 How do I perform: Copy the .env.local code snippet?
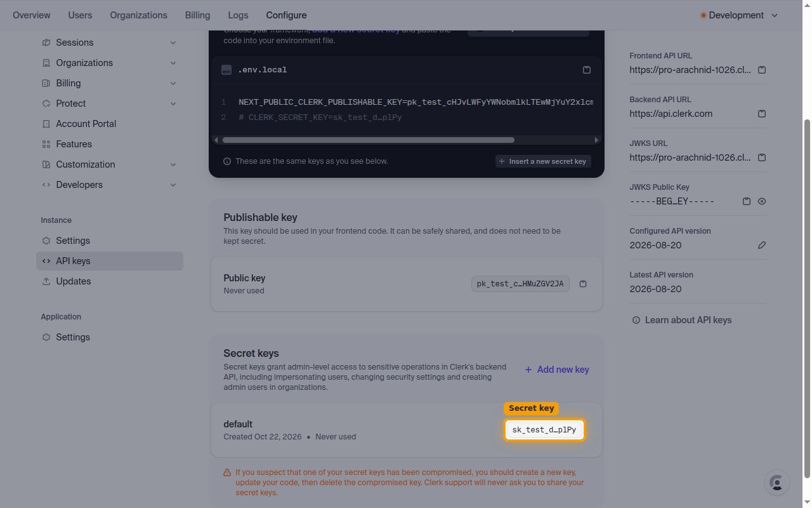pos(587,70)
